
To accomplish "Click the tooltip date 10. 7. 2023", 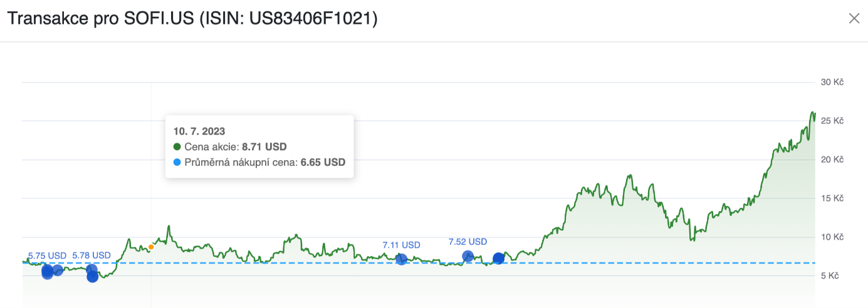I will coord(199,131).
